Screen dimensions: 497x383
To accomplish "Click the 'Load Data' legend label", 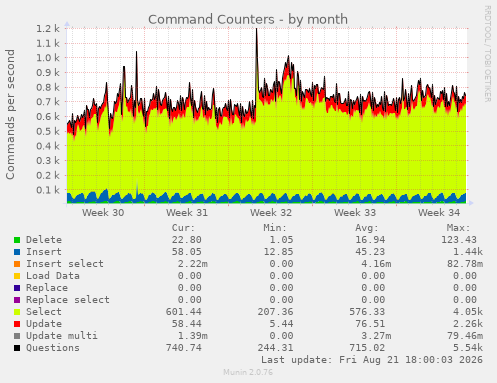I will (x=53, y=276).
